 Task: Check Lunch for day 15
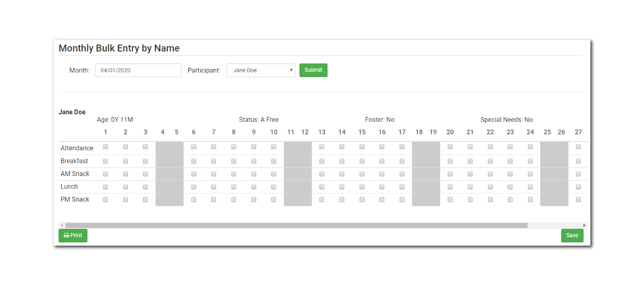[362, 187]
